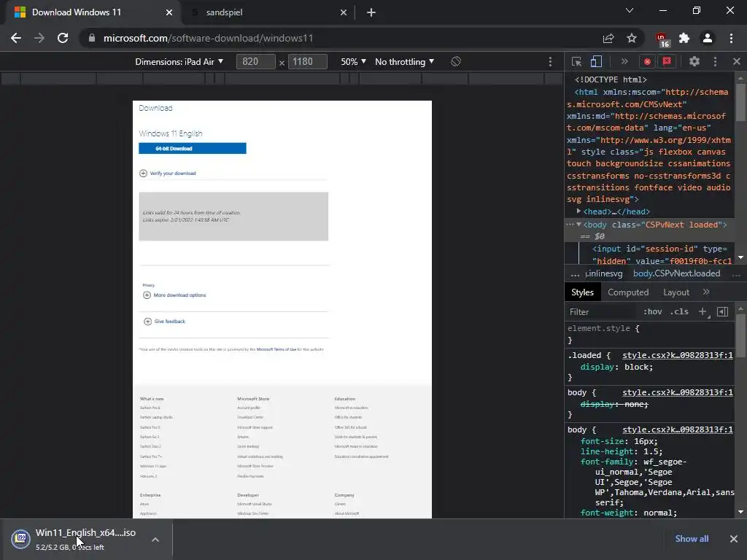Activate the inspect element picker
Screen dimensions: 747x560
click(576, 61)
